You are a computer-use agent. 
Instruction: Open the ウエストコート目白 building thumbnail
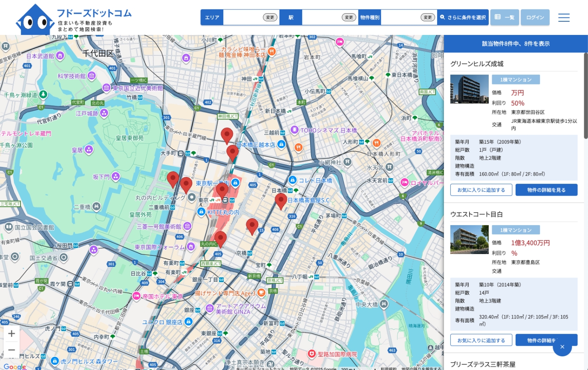click(x=469, y=240)
